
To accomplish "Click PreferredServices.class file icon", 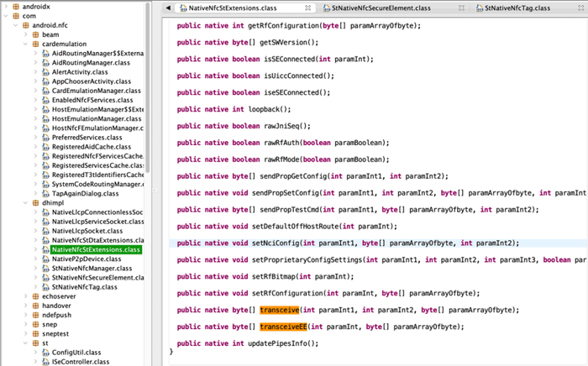I will point(45,138).
